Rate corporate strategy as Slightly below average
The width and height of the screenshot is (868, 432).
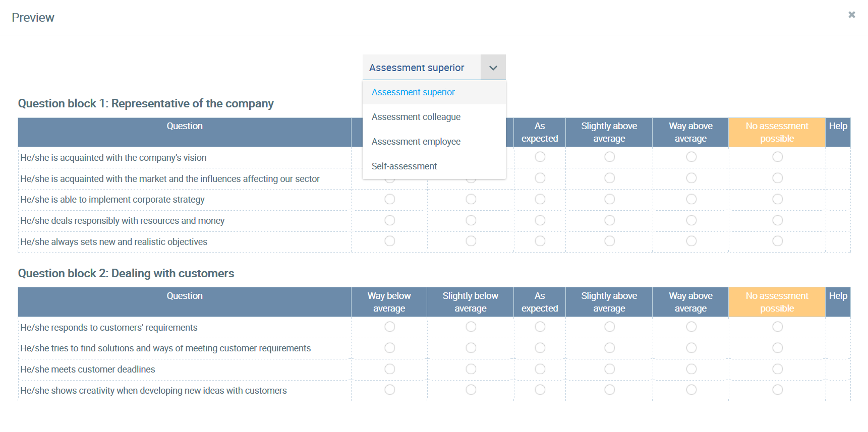point(471,199)
